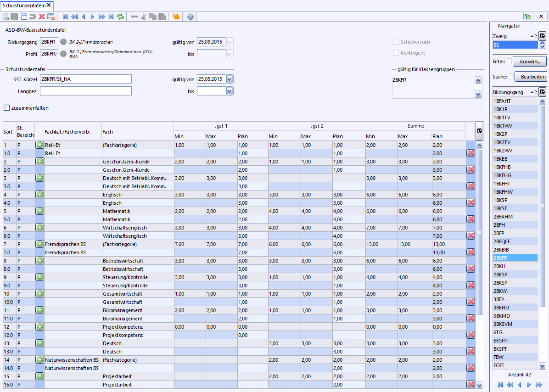Select the Schulstundentafeln tab
This screenshot has height=392, width=549.
click(24, 5)
